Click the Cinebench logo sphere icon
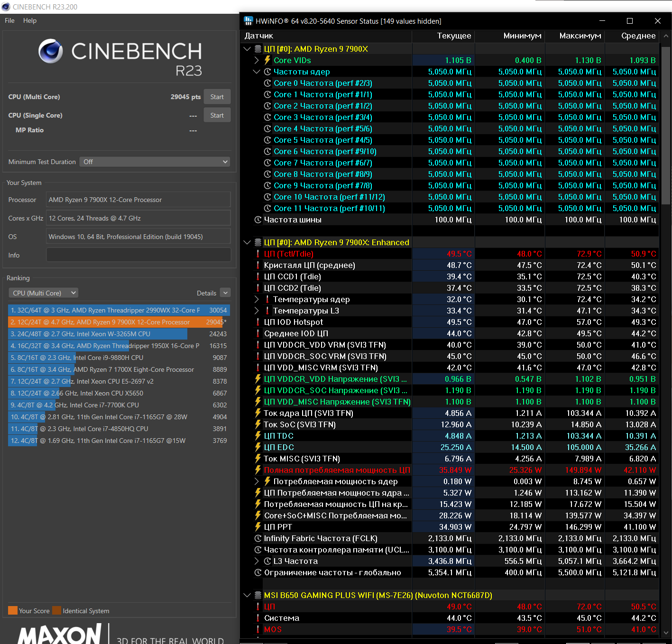This screenshot has width=672, height=644. (51, 51)
